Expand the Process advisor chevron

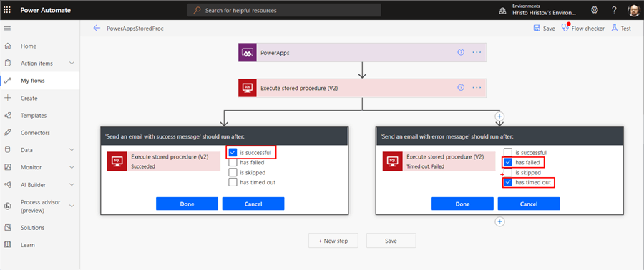72,206
